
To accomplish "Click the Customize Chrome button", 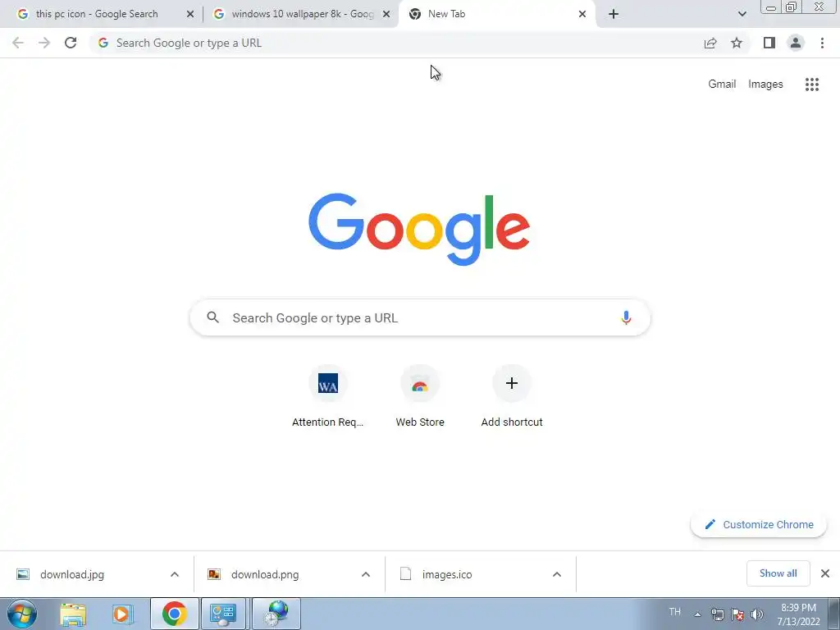I will (759, 524).
